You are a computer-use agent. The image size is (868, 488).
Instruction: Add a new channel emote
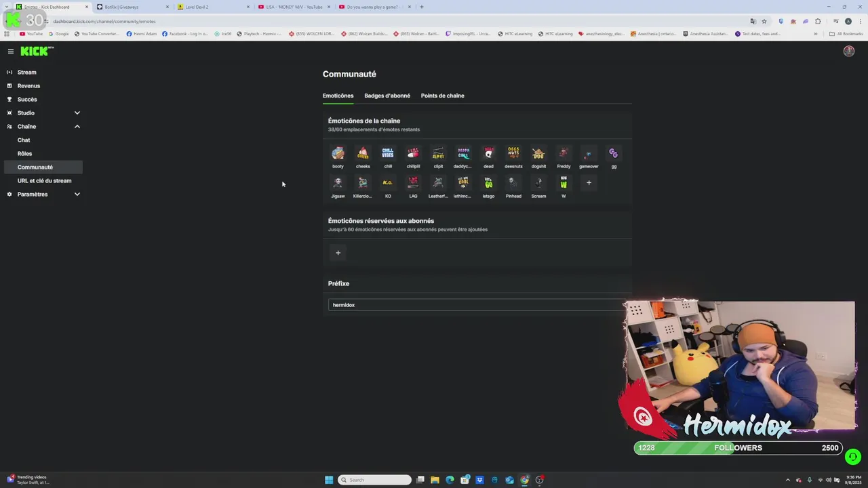click(x=589, y=183)
